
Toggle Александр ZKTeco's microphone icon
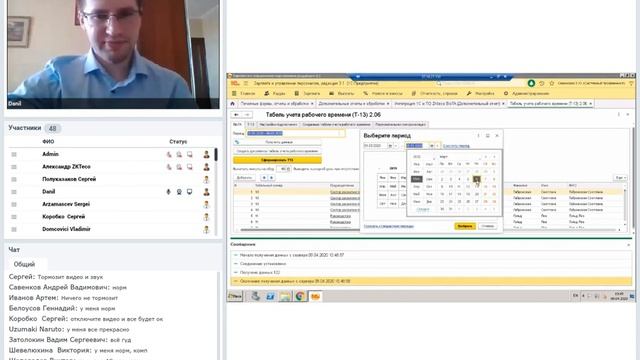169,167
